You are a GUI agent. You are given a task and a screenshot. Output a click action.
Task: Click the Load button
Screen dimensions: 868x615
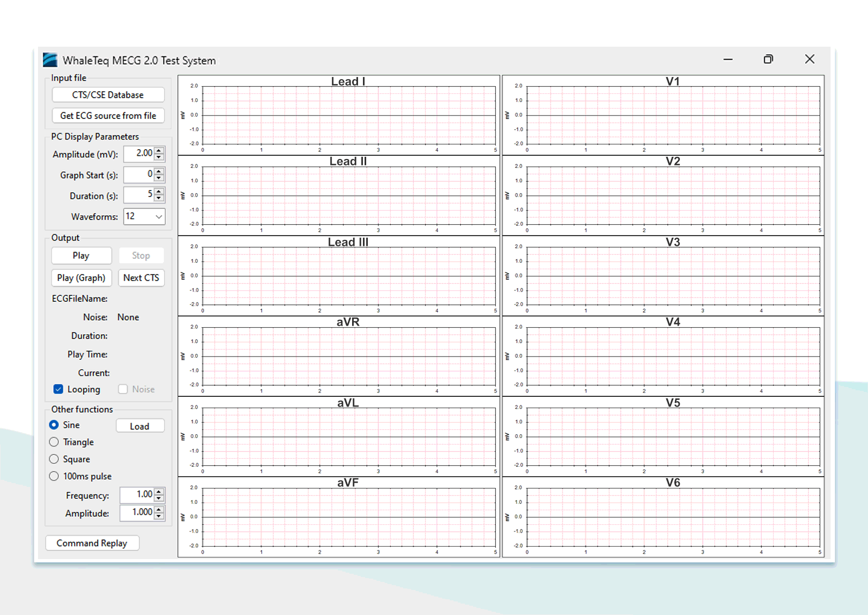coord(140,427)
